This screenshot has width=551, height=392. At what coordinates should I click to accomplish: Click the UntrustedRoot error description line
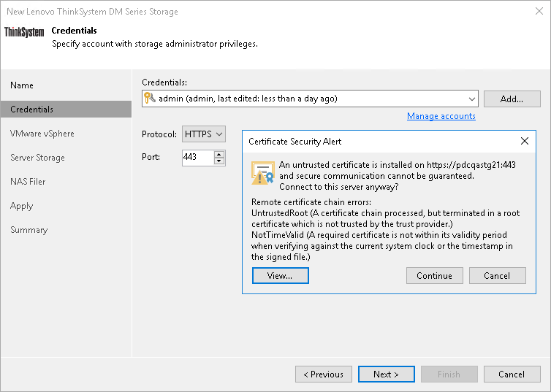(386, 219)
